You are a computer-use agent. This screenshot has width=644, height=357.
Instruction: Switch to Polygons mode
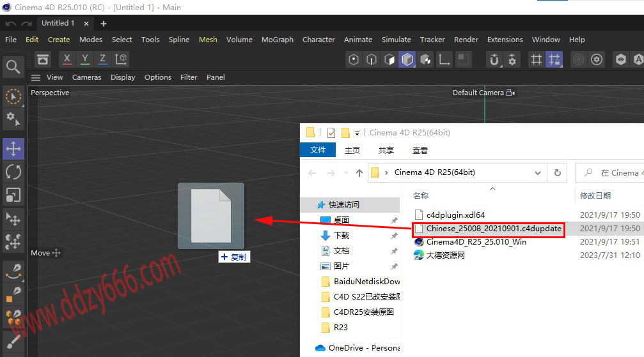coord(389,60)
